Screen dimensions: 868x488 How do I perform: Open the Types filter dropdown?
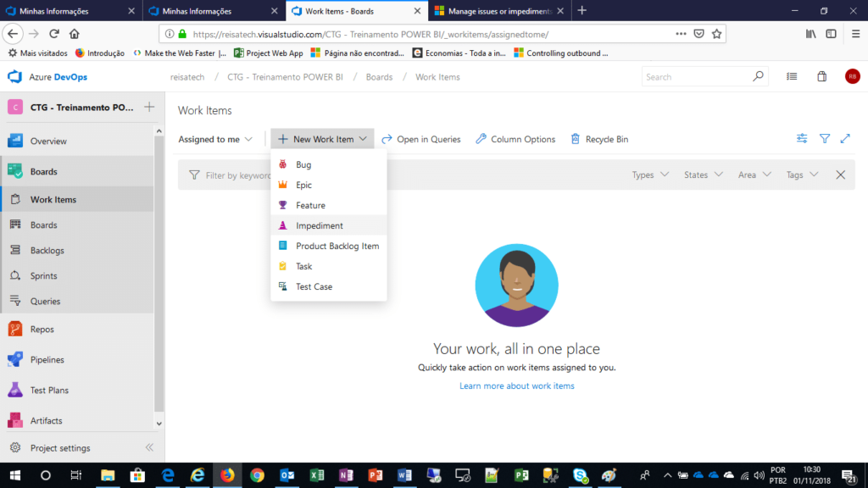[650, 175]
